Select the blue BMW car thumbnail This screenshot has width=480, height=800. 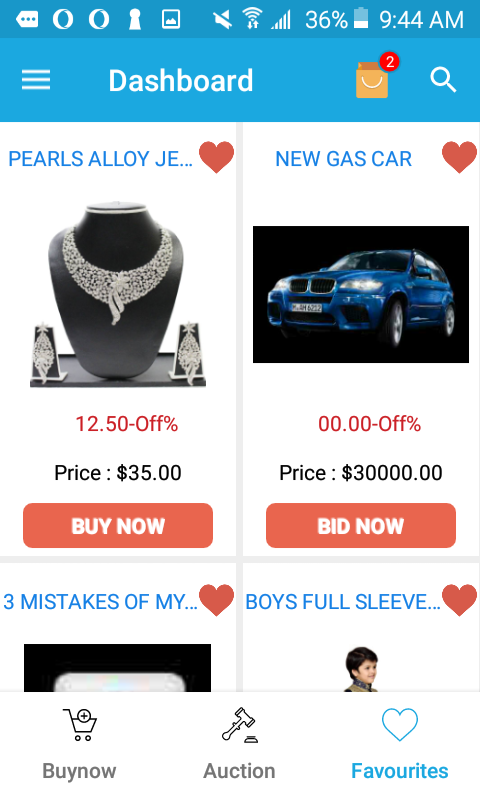pos(361,294)
